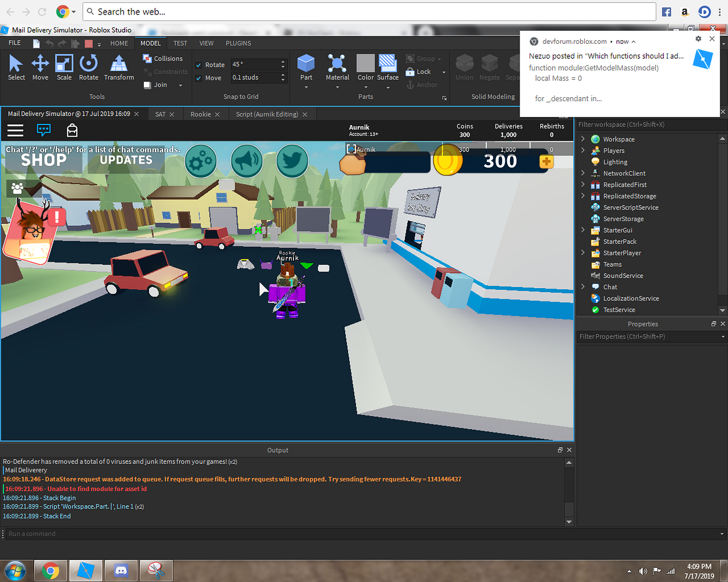Switch to the TEST ribbon tab
Viewport: 728px width, 582px height.
181,43
